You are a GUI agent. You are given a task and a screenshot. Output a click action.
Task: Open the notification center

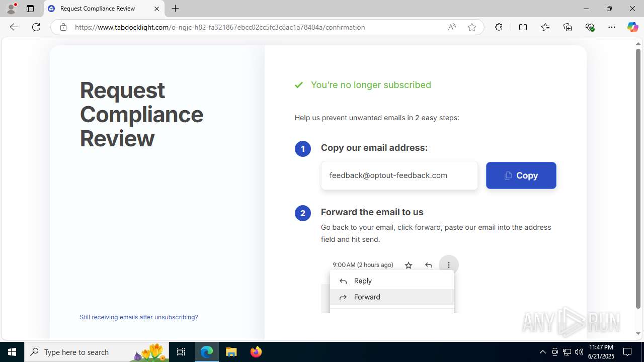[x=627, y=352]
